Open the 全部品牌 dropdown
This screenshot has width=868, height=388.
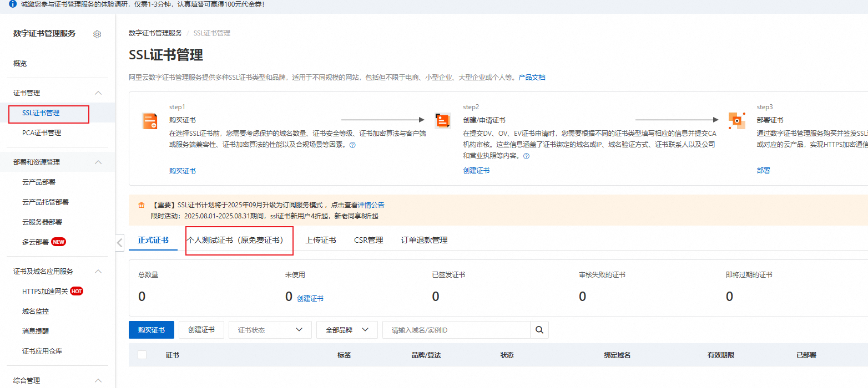coord(347,330)
